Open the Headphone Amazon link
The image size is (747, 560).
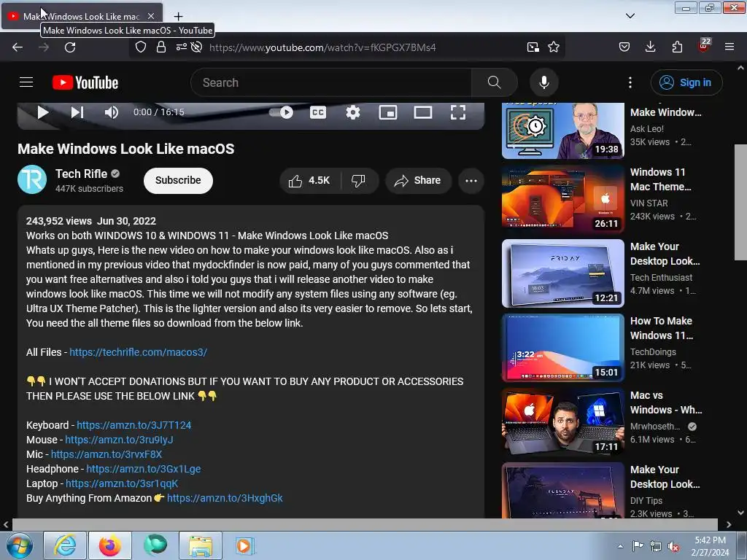pos(144,469)
